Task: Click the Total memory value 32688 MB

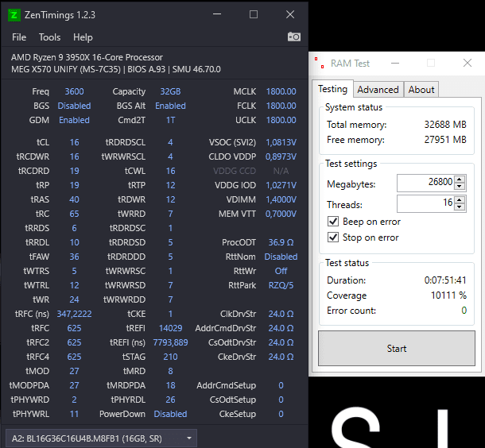Action: tap(445, 124)
